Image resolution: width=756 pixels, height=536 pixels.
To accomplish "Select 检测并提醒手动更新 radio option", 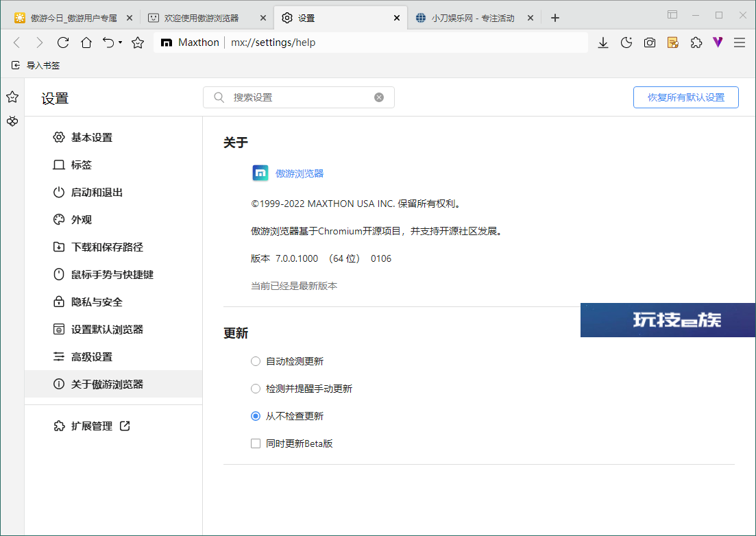I will click(256, 389).
